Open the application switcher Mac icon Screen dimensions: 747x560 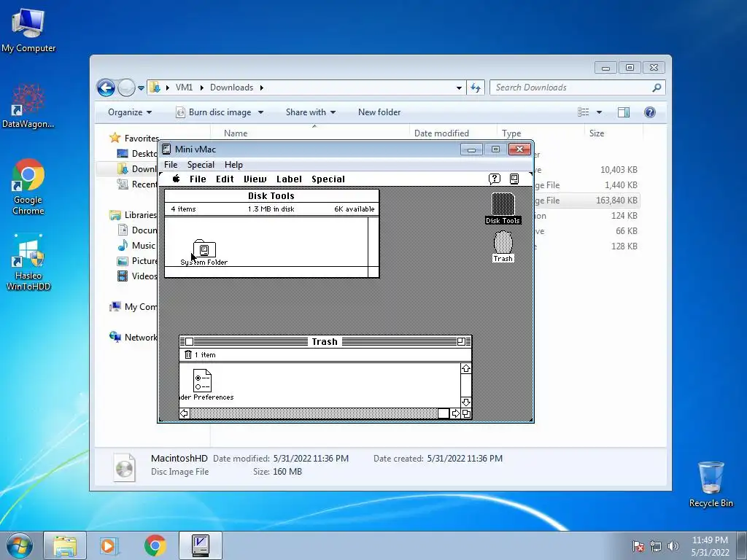tap(514, 179)
